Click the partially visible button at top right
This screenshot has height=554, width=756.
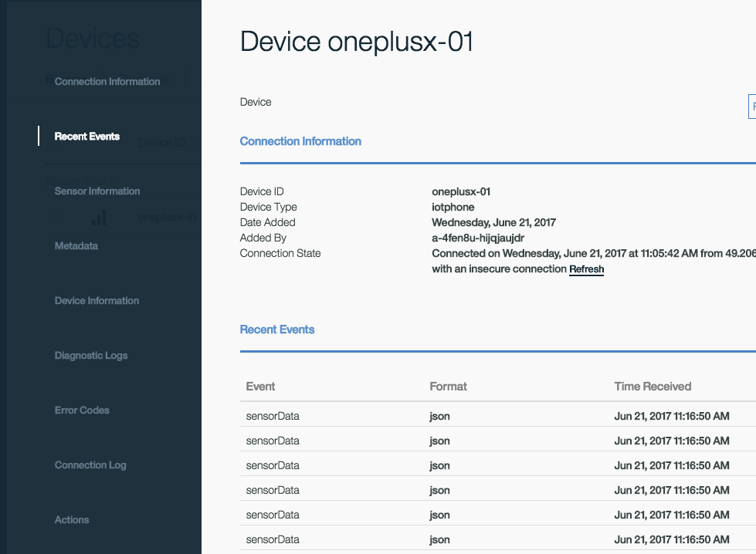pos(752,106)
